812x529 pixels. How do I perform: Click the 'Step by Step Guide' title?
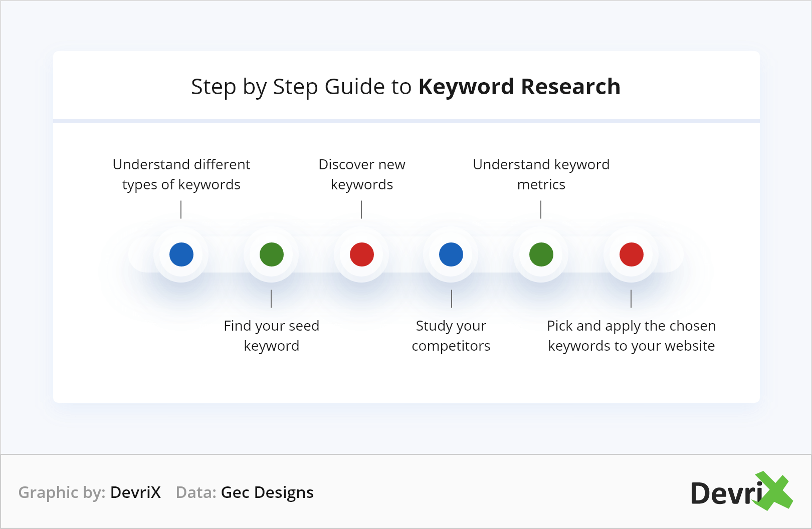click(x=301, y=87)
